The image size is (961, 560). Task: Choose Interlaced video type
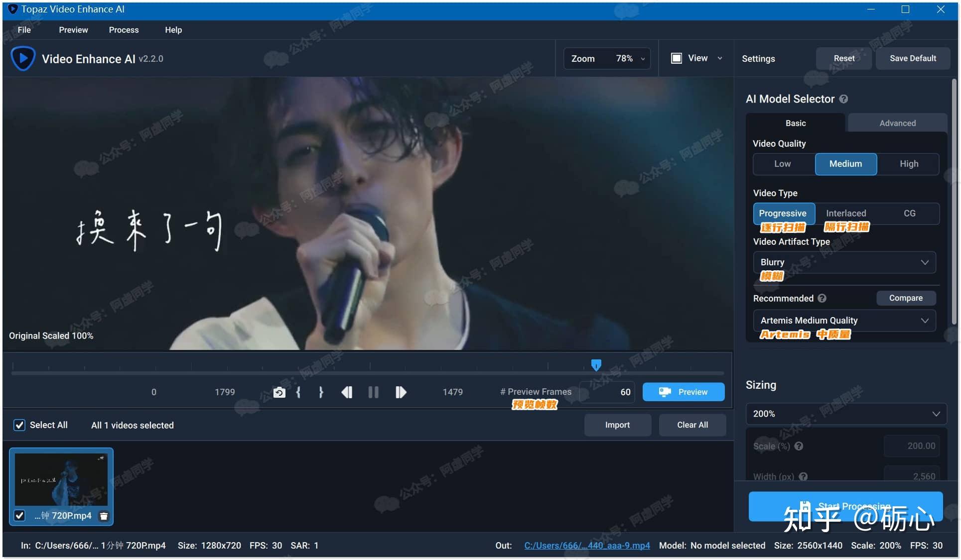tap(846, 213)
